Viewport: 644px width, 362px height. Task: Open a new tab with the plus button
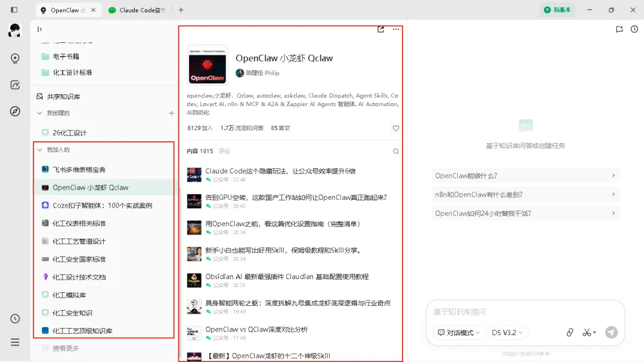pyautogui.click(x=181, y=10)
